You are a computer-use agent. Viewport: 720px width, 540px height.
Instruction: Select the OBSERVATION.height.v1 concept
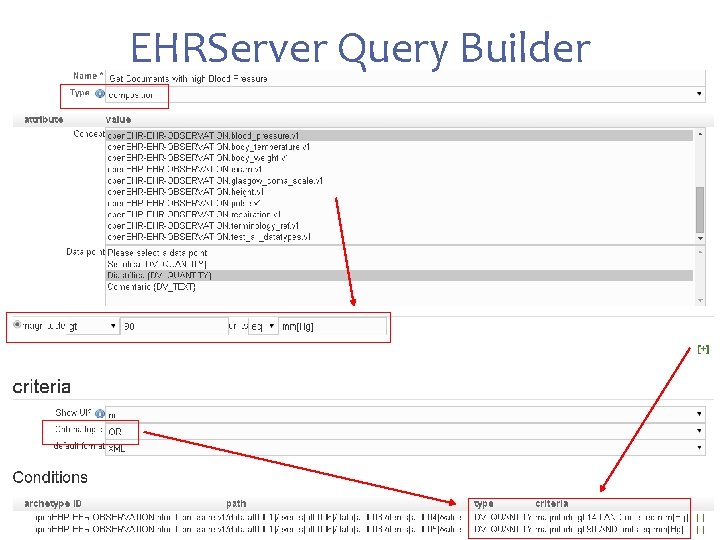(x=399, y=192)
